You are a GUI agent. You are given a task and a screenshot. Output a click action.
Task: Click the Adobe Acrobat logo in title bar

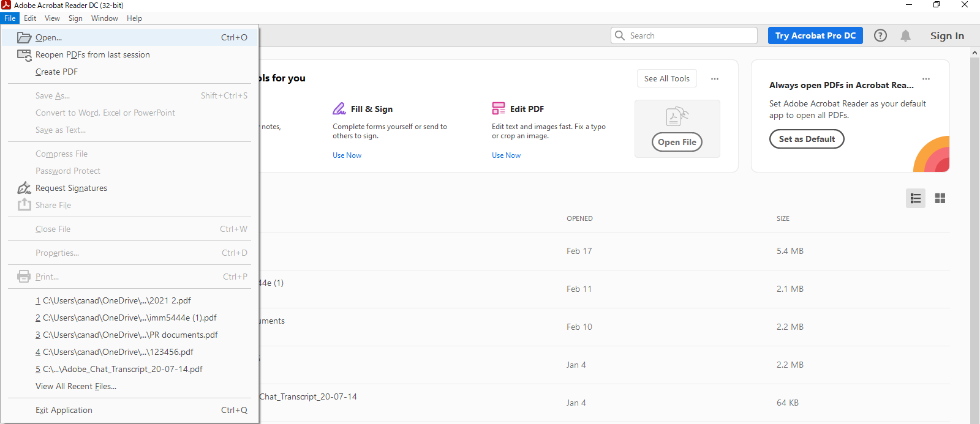(x=6, y=5)
